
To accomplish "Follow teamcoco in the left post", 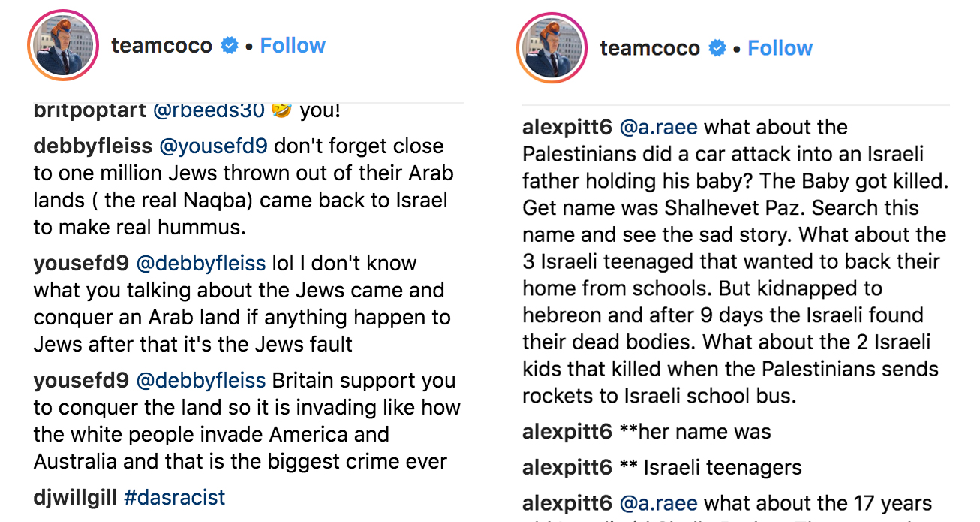I will [x=293, y=46].
